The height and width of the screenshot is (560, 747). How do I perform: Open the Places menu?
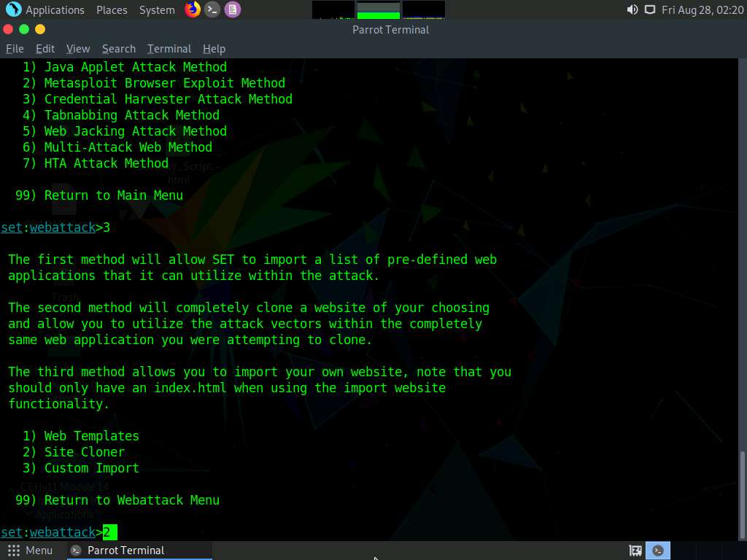[112, 9]
